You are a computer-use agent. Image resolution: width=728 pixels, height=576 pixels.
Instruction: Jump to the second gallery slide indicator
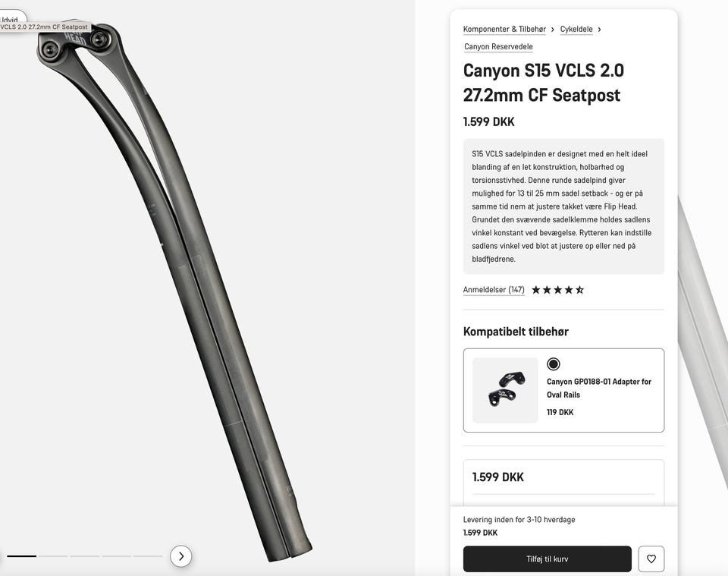coord(53,556)
